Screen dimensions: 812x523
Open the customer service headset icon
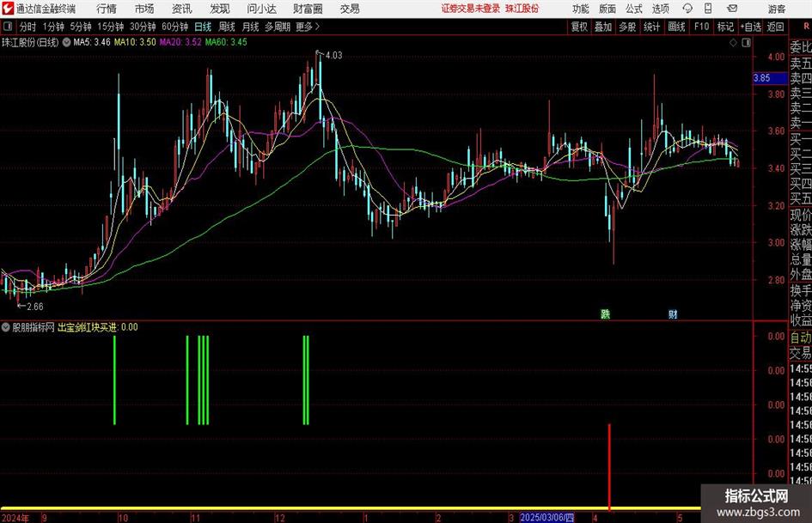[687, 9]
